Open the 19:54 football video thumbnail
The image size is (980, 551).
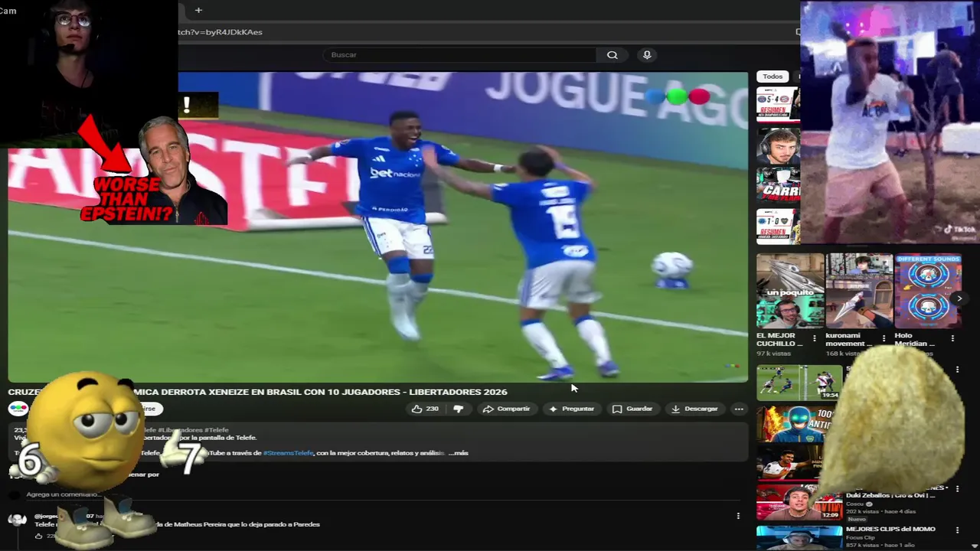point(799,382)
